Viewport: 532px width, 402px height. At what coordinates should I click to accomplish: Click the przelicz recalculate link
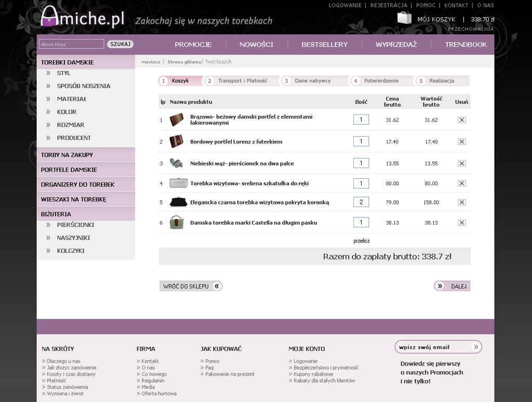pos(361,241)
